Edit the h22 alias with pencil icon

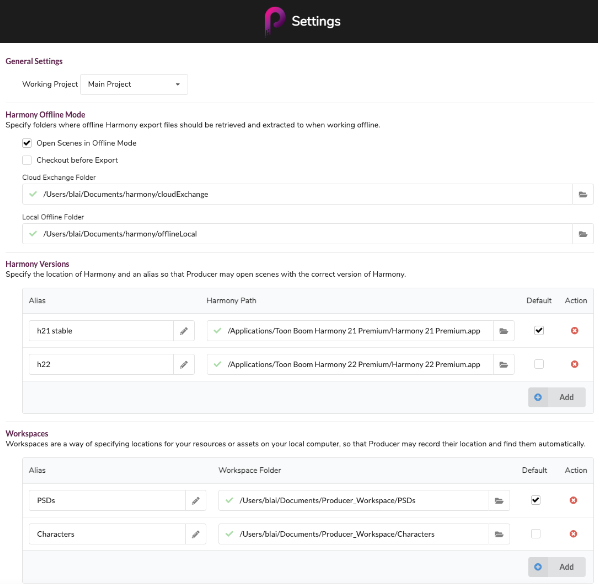coord(184,365)
